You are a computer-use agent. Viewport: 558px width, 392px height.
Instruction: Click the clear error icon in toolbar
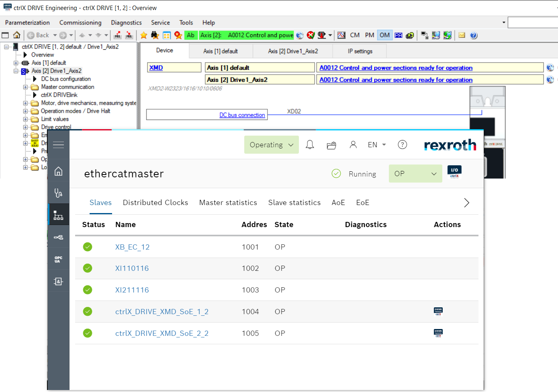tap(311, 35)
